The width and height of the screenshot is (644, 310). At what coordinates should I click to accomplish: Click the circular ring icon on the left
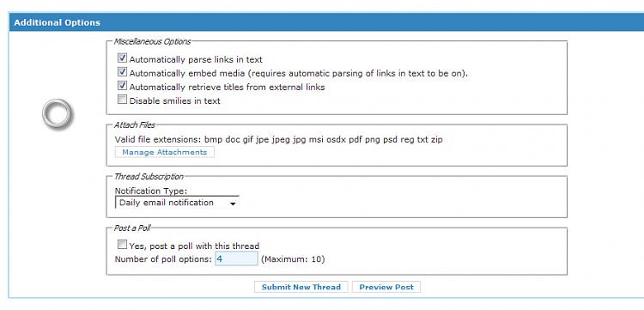tap(57, 112)
